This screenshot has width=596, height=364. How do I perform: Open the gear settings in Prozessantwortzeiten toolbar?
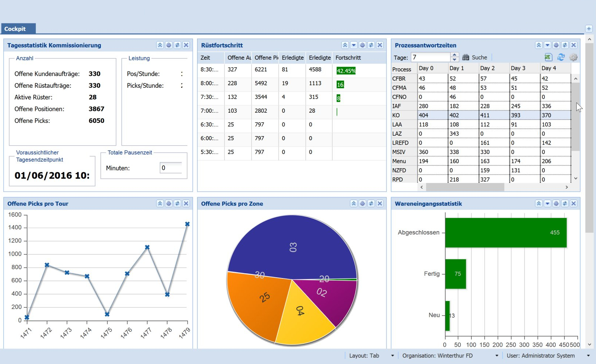(x=573, y=57)
